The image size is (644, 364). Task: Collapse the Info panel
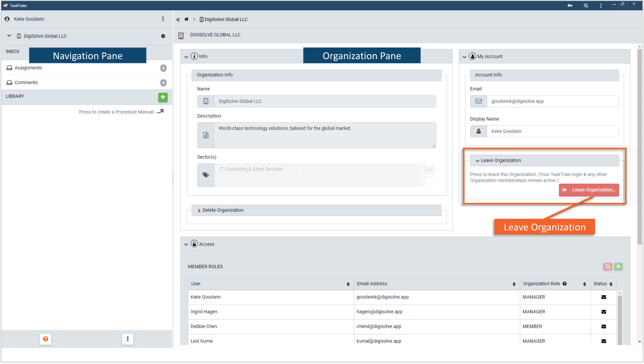[186, 57]
